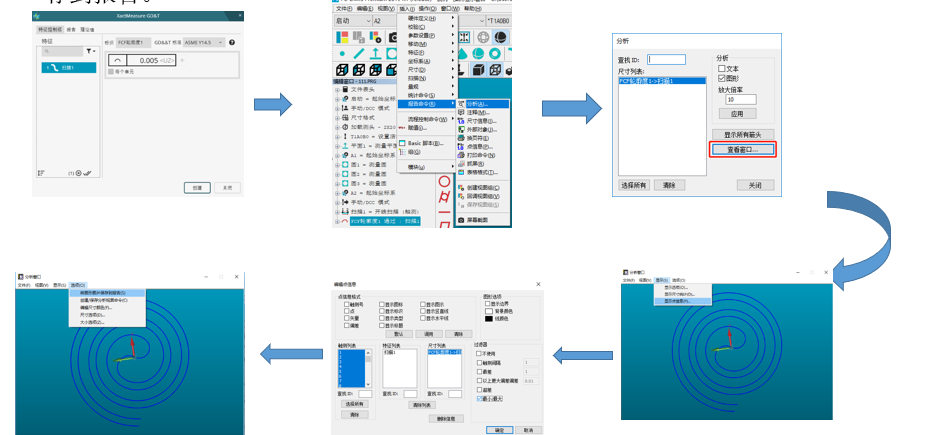Image resolution: width=929 pixels, height=435 pixels.
Task: Toggle the 最小/最大 filter checkbox
Action: 478,399
